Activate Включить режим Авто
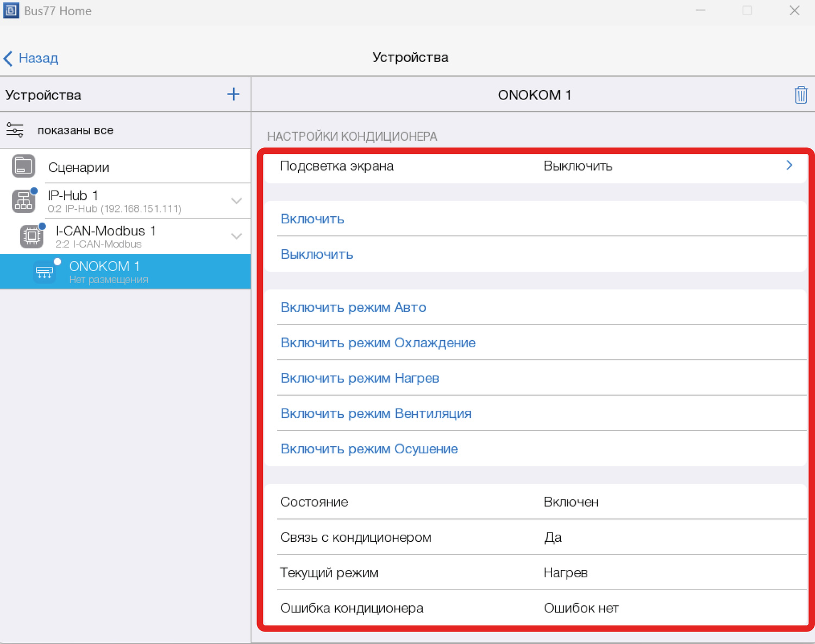This screenshot has height=644, width=815. pos(353,308)
